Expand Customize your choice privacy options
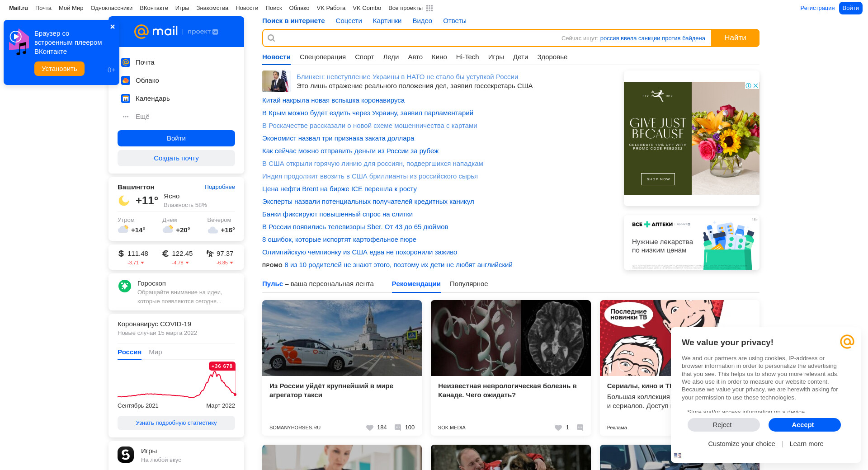868x470 pixels. (x=741, y=444)
